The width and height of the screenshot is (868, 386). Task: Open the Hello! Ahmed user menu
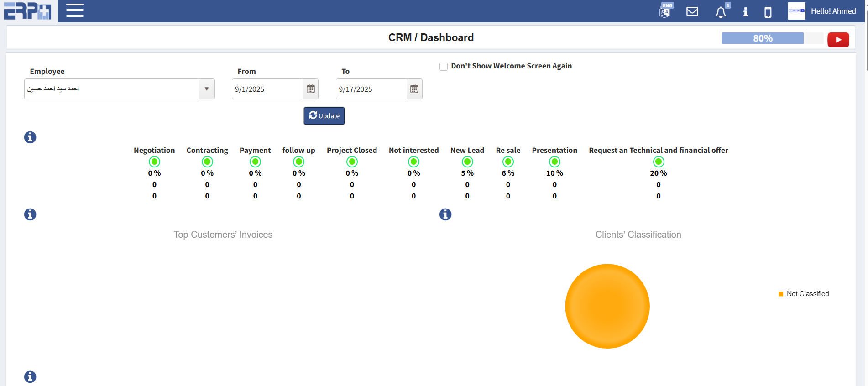(x=833, y=11)
